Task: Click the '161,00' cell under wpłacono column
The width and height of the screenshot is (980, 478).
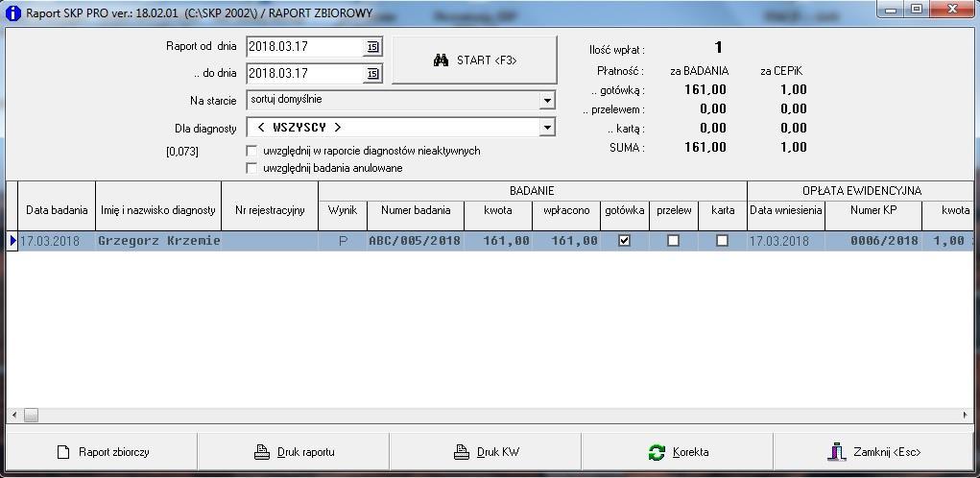Action: [566, 241]
